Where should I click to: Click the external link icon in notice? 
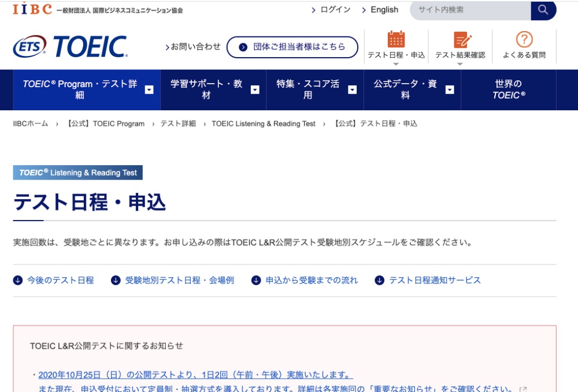523,389
